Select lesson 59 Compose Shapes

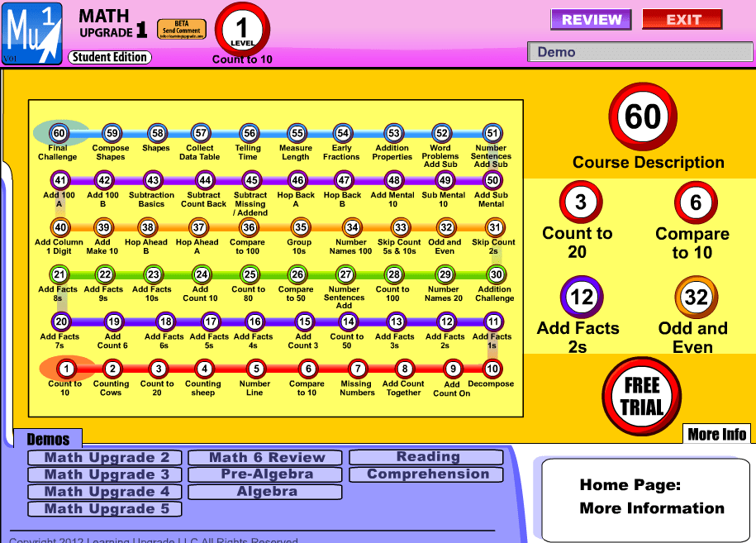click(x=112, y=133)
